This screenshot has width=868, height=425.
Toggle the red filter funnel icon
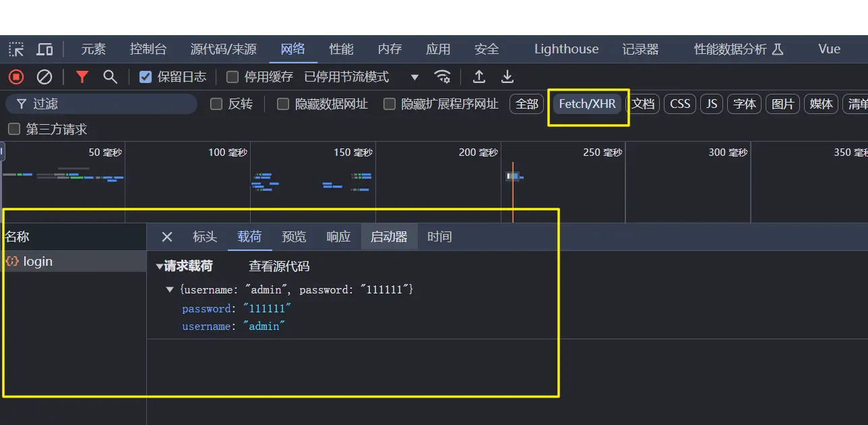(x=82, y=77)
